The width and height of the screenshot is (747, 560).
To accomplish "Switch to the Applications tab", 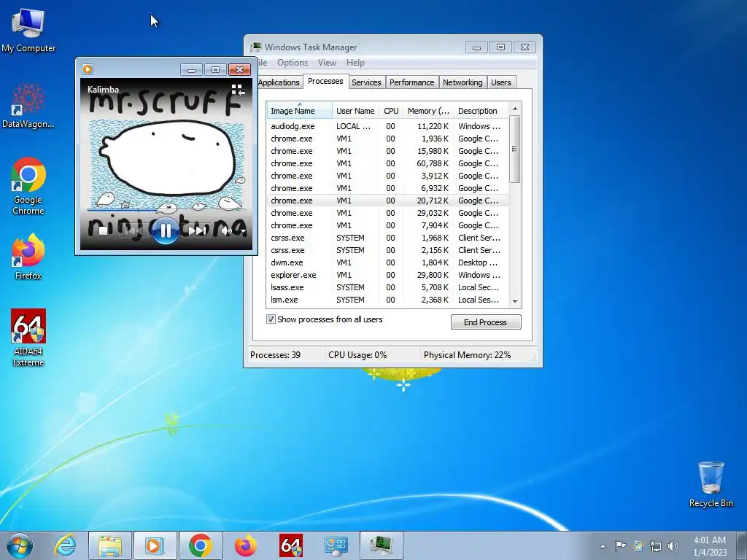I will (279, 82).
